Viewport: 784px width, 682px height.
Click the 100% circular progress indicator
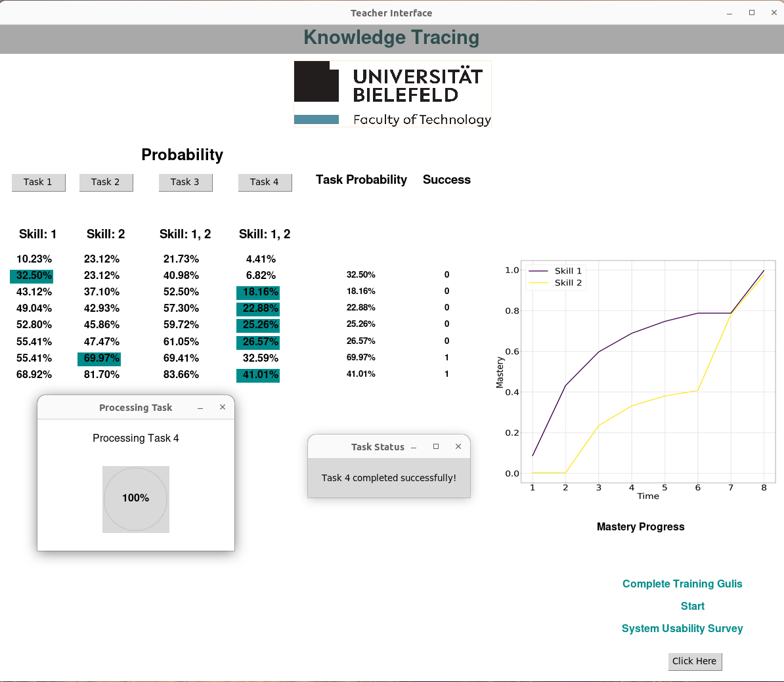pos(136,499)
